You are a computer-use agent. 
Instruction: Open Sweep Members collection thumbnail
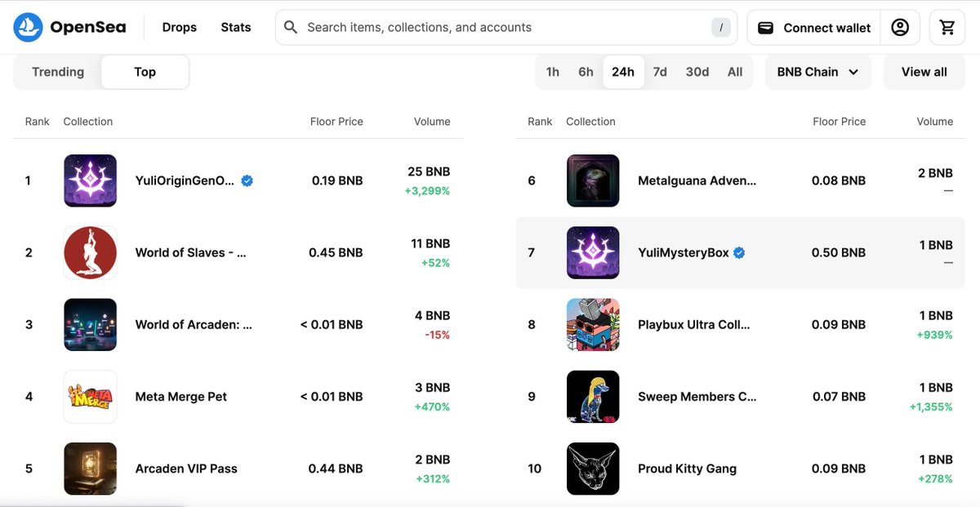593,396
